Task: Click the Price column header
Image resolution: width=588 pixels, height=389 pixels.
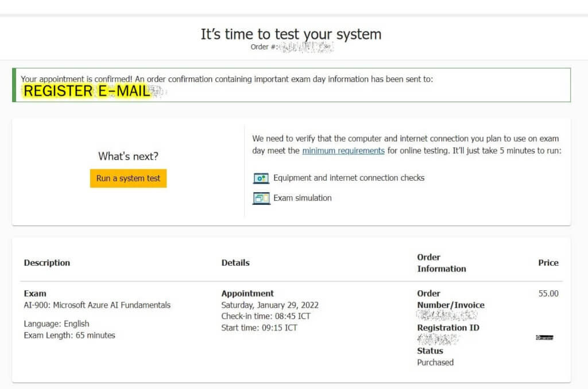Action: [548, 263]
